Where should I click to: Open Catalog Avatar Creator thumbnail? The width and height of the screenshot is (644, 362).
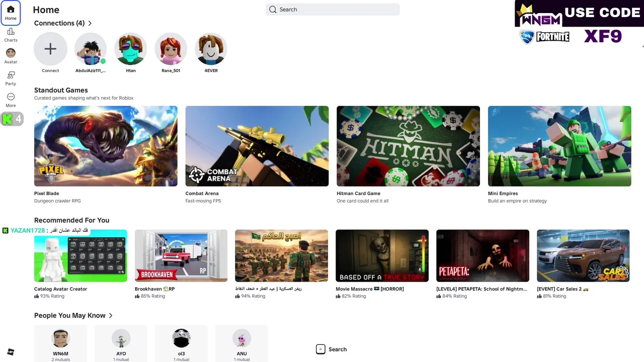coord(80,256)
